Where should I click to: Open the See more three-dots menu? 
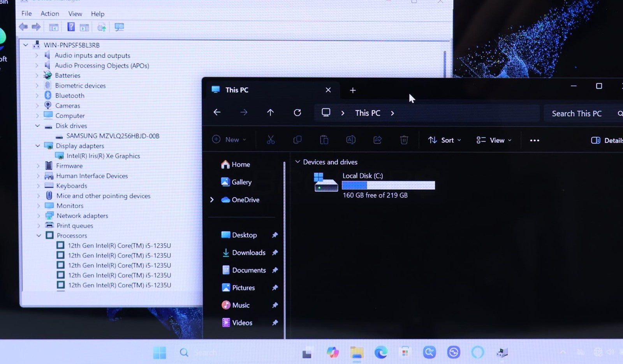tap(534, 140)
